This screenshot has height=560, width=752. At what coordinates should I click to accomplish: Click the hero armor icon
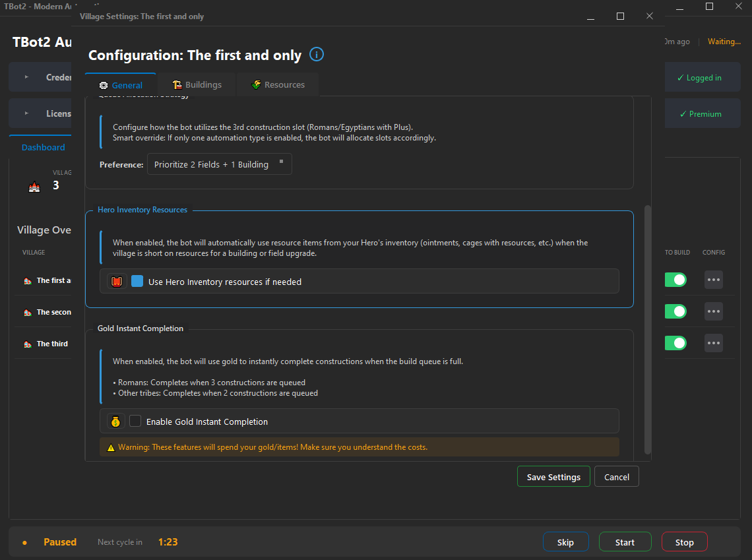point(117,282)
